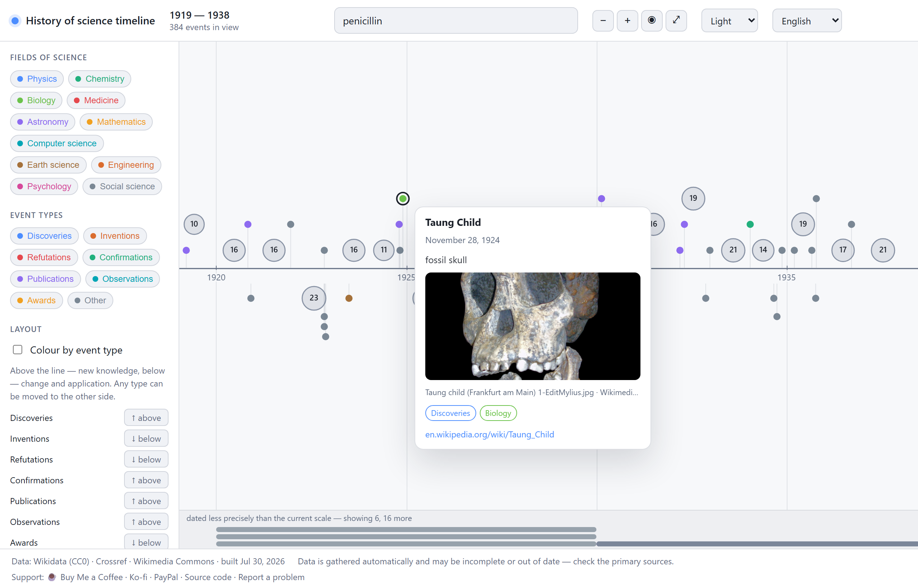
Task: Open the cluster marker labeled 11
Action: coord(384,250)
